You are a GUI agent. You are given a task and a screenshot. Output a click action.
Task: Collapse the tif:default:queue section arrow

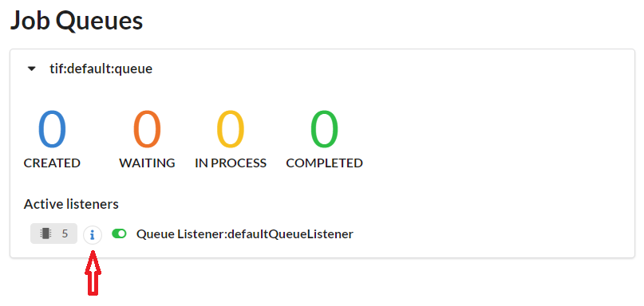click(32, 69)
